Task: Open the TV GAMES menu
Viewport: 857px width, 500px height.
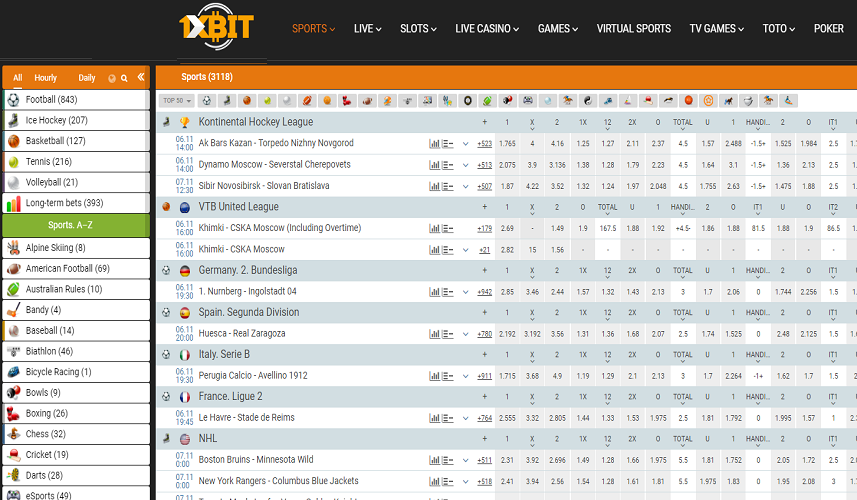Action: click(717, 28)
